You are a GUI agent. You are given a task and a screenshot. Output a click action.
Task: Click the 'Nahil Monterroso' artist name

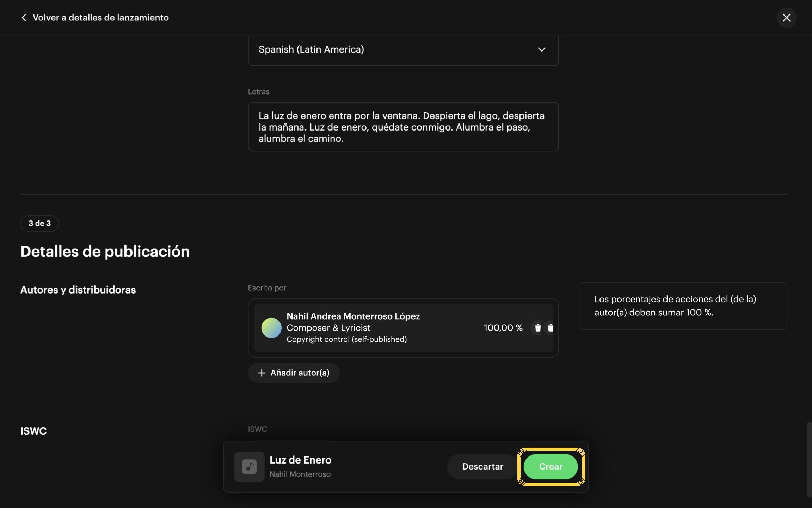point(300,474)
